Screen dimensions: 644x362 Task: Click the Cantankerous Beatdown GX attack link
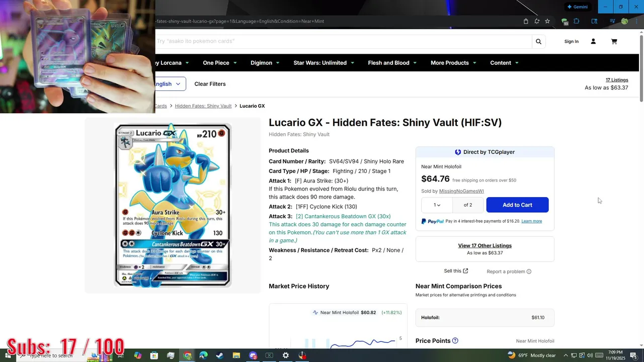343,216
